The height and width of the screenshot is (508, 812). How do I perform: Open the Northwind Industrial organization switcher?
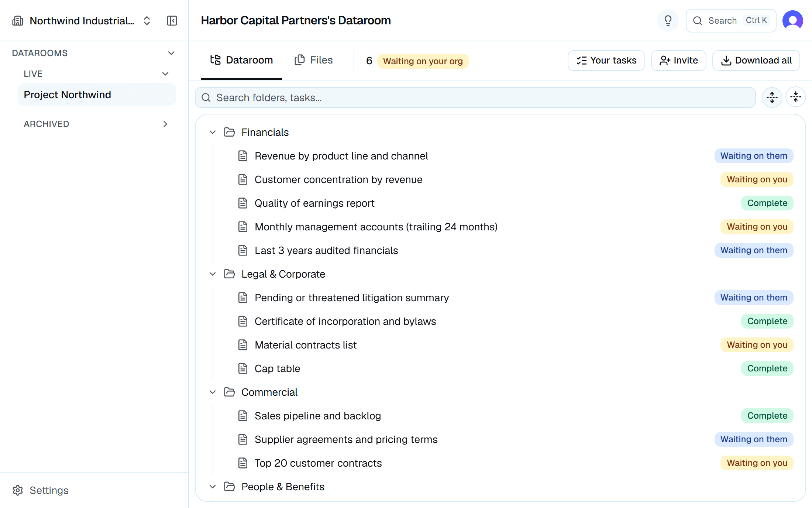tap(82, 21)
